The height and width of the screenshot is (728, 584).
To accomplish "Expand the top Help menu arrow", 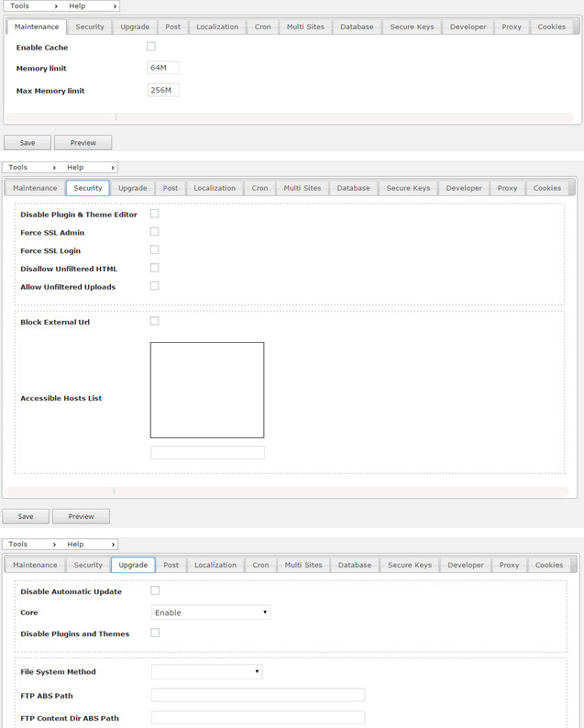I will tap(115, 6).
